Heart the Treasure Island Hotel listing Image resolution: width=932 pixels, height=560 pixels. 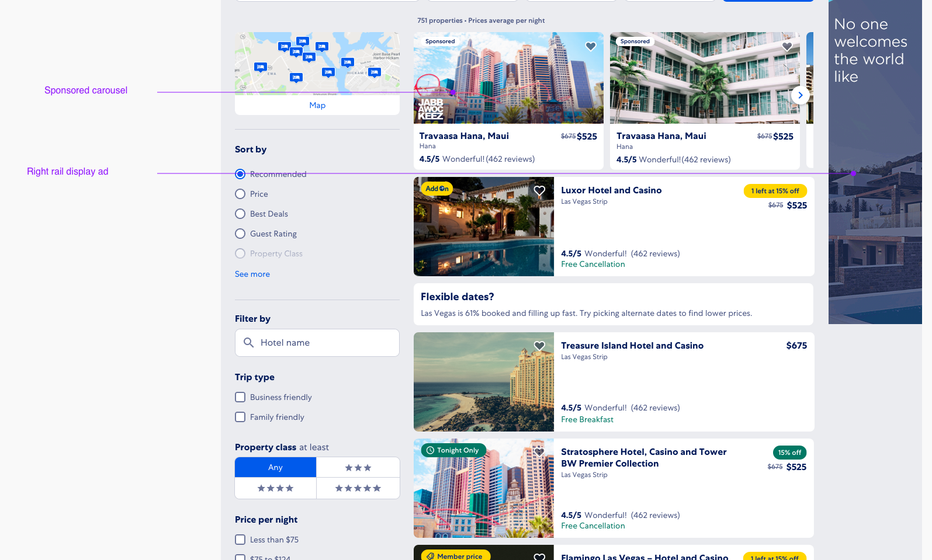click(x=539, y=346)
